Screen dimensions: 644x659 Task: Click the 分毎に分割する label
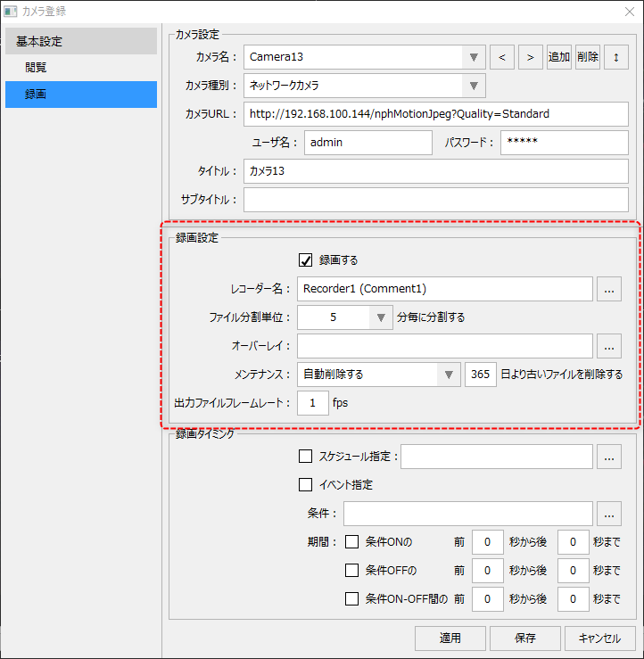pyautogui.click(x=431, y=317)
